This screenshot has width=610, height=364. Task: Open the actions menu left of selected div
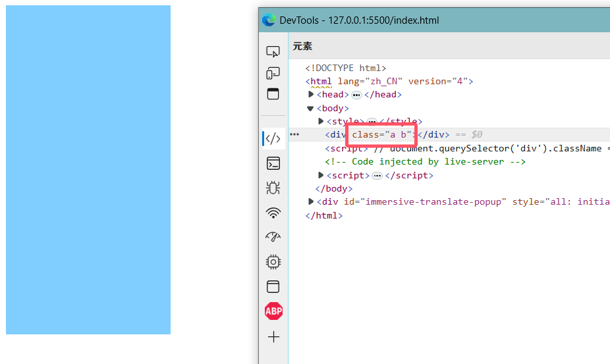point(294,135)
